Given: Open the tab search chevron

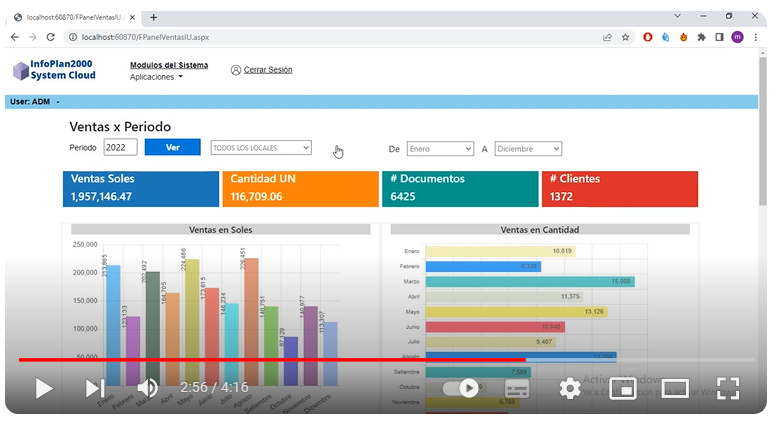Looking at the screenshot, I should point(678,16).
